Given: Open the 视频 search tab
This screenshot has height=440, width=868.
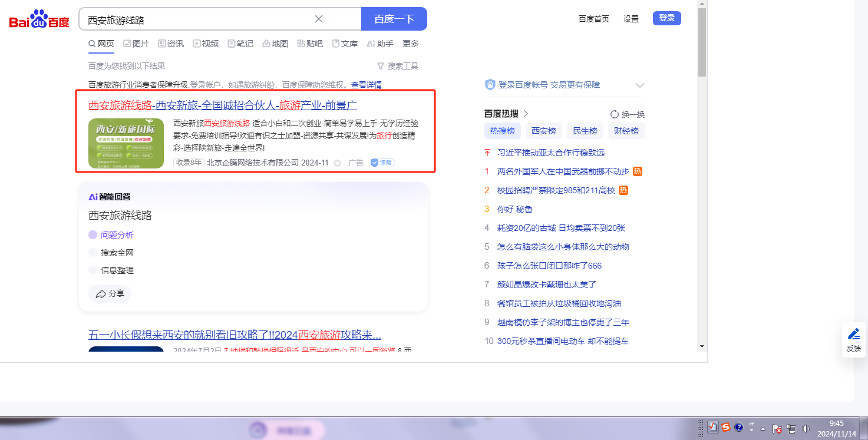Looking at the screenshot, I should [x=206, y=44].
